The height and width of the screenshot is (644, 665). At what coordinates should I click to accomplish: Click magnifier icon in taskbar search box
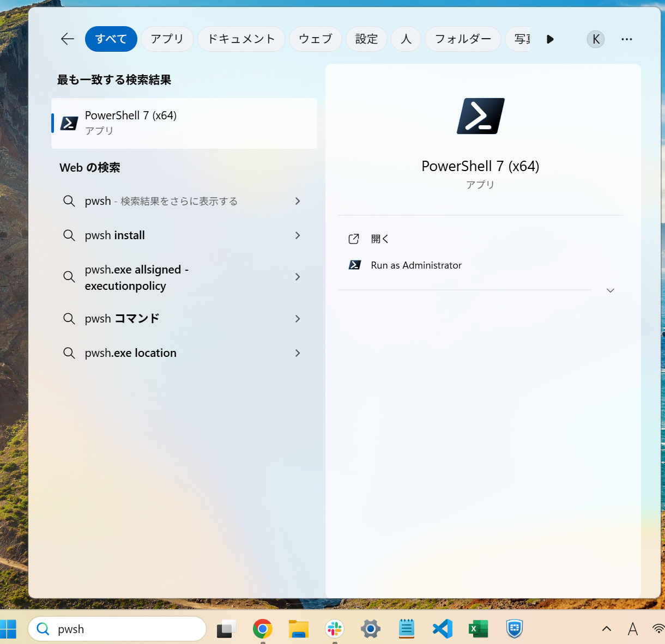click(x=43, y=629)
